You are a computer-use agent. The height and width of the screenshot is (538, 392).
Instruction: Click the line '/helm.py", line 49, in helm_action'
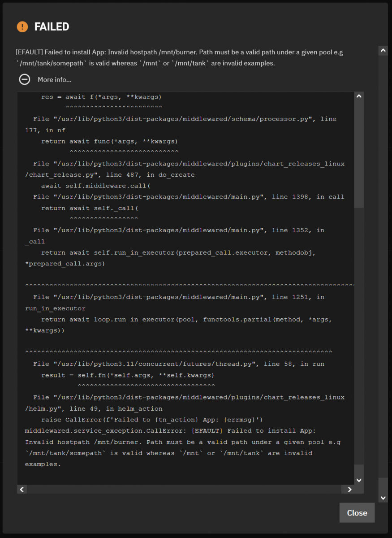tap(94, 408)
